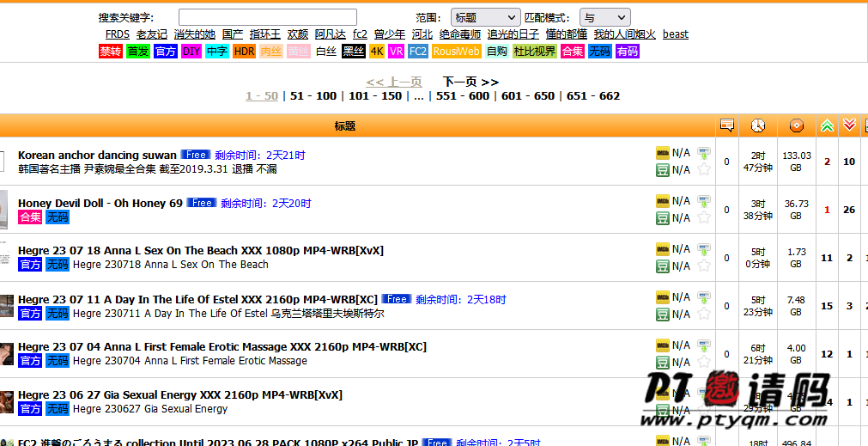868x446 pixels.
Task: Sort by comments column header icon
Action: [727, 125]
